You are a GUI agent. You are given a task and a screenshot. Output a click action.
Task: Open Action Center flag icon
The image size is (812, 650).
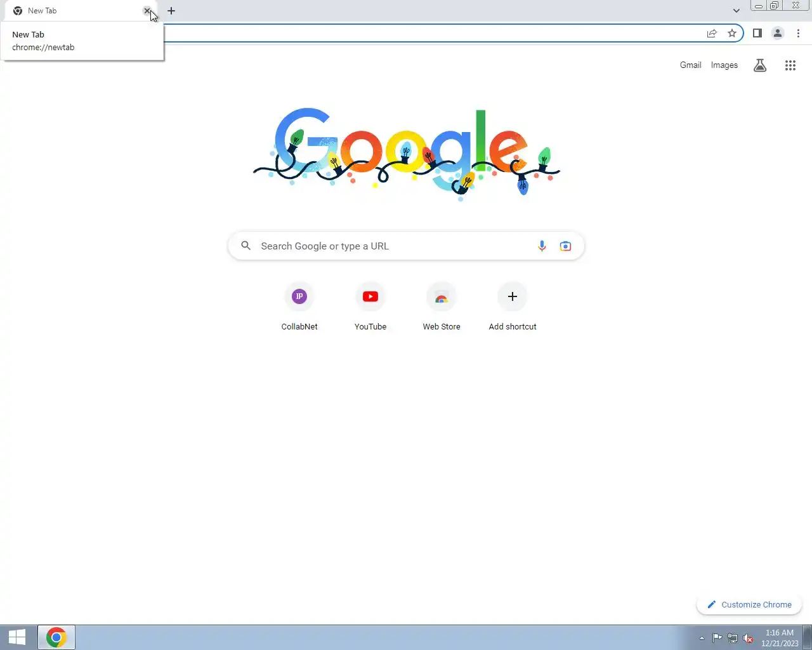(x=717, y=638)
